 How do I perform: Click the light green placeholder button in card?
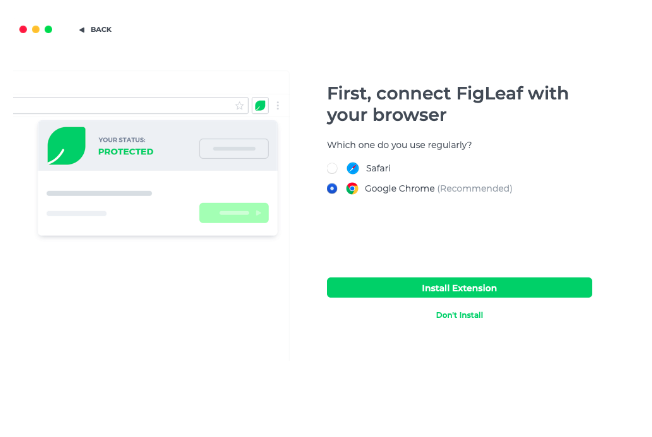(234, 213)
